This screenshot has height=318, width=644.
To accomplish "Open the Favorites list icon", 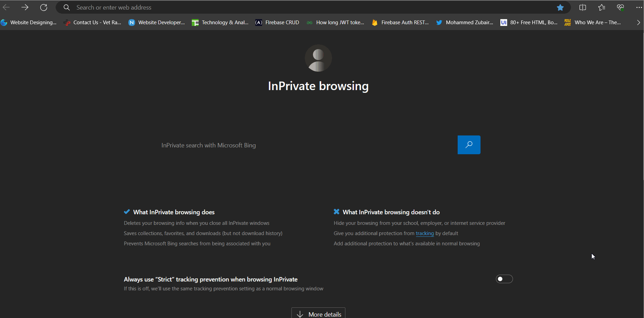I will tap(601, 8).
